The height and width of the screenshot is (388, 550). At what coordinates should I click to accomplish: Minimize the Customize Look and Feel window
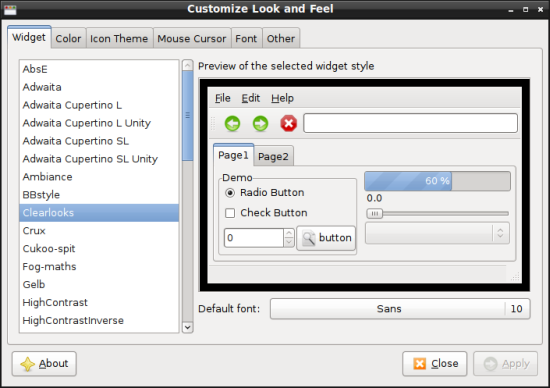click(x=511, y=10)
